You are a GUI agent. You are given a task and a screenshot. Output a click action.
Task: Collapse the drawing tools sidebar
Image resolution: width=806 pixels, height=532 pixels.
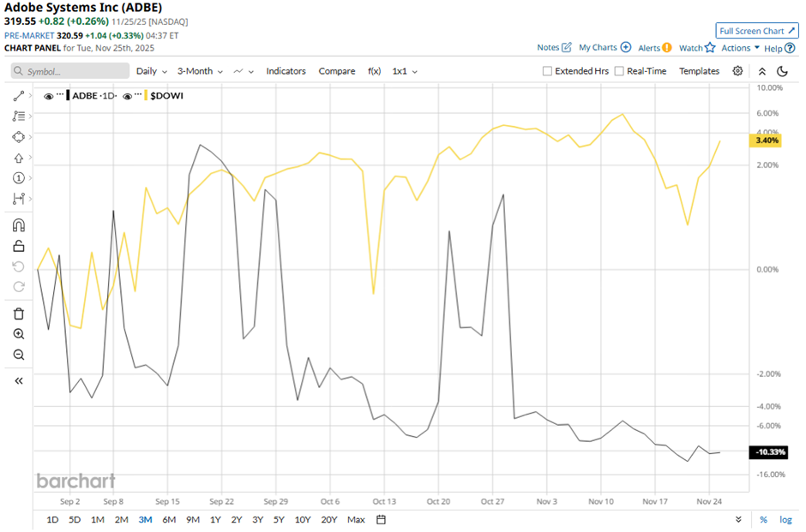pyautogui.click(x=19, y=381)
